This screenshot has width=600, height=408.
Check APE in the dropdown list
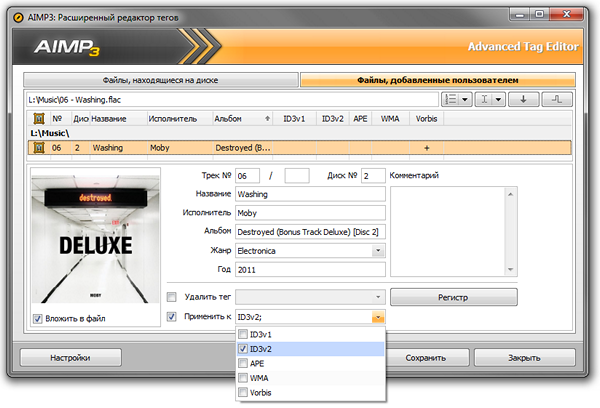(x=243, y=363)
